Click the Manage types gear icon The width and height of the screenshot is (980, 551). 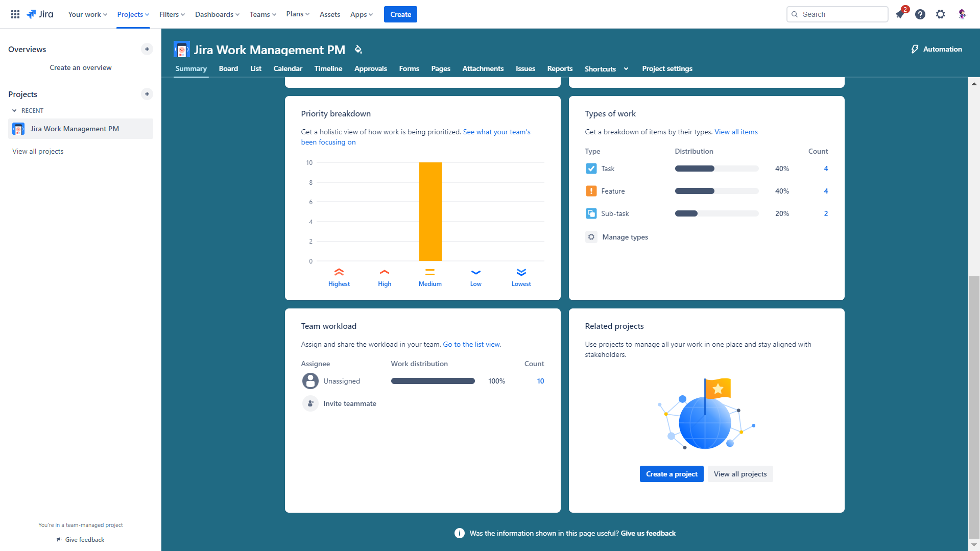coord(591,237)
